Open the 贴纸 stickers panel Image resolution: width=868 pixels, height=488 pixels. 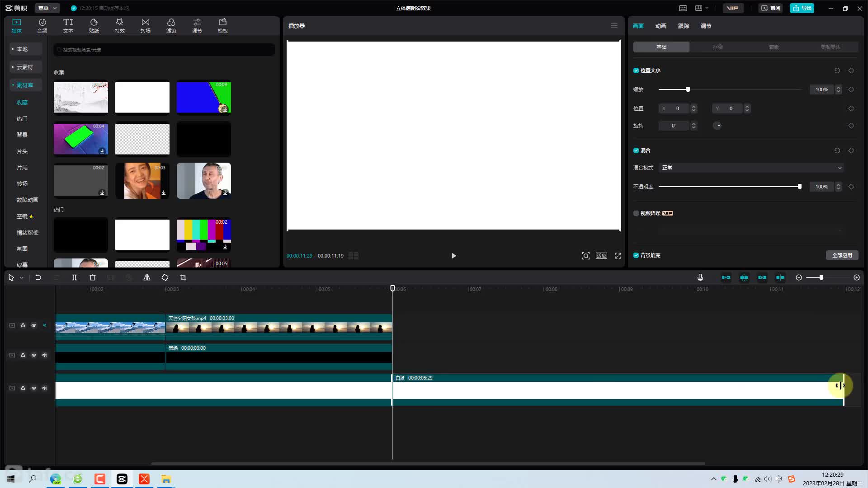(x=94, y=26)
